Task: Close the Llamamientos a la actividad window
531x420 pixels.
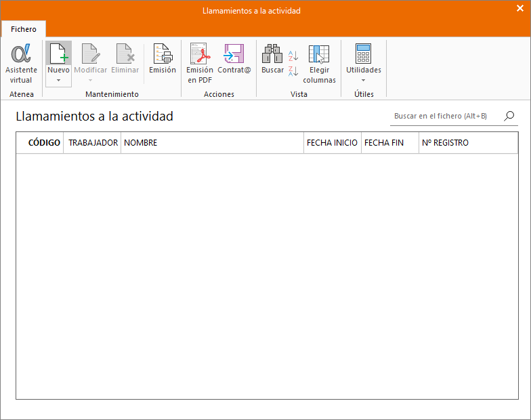Action: pos(520,8)
